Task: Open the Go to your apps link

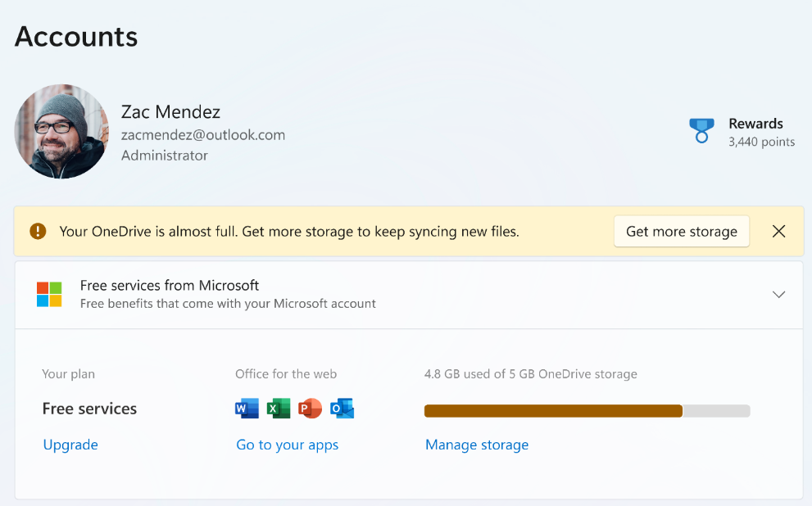Action: click(287, 445)
